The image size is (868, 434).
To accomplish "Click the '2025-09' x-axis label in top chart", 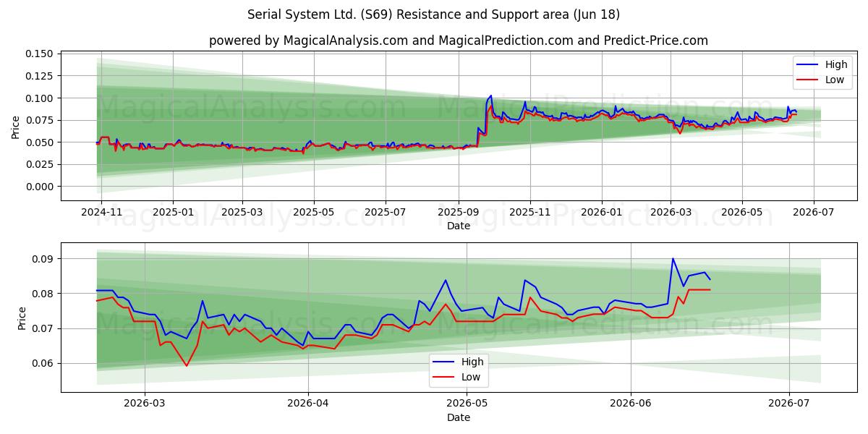I will [458, 213].
